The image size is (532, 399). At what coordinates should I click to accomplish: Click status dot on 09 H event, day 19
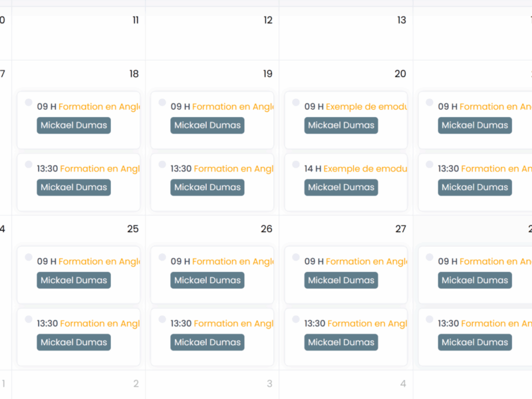(162, 102)
